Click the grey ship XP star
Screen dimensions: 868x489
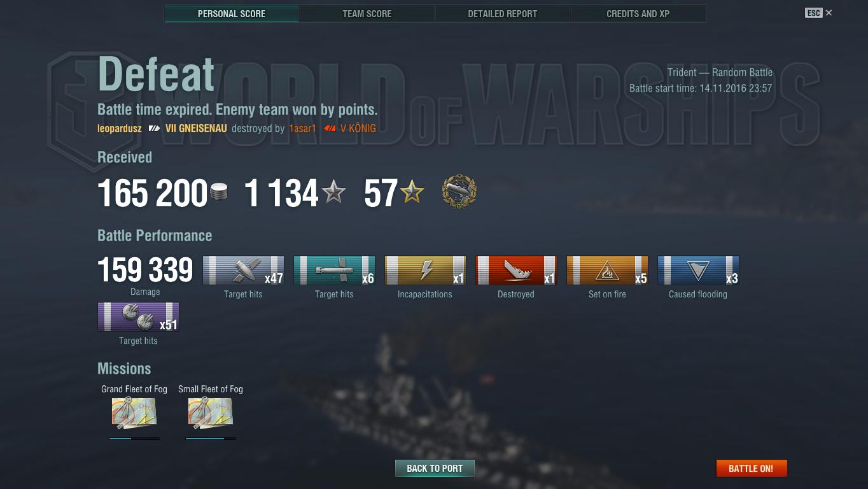click(x=333, y=192)
